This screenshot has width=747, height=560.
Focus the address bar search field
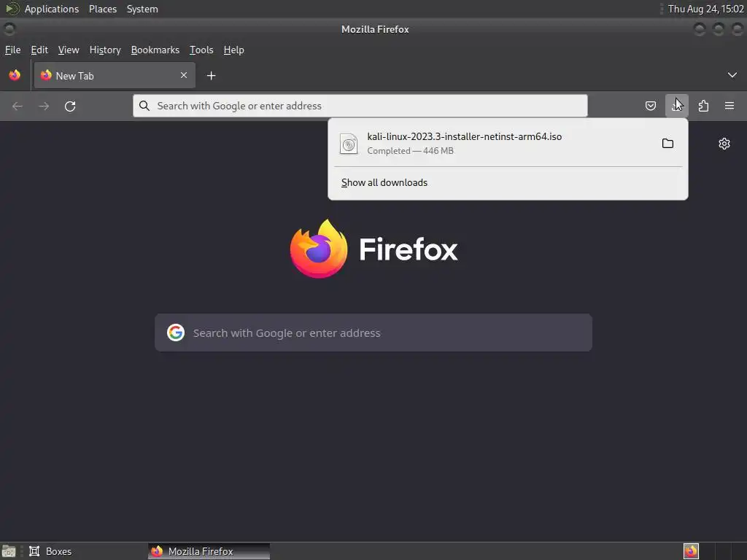click(x=360, y=106)
